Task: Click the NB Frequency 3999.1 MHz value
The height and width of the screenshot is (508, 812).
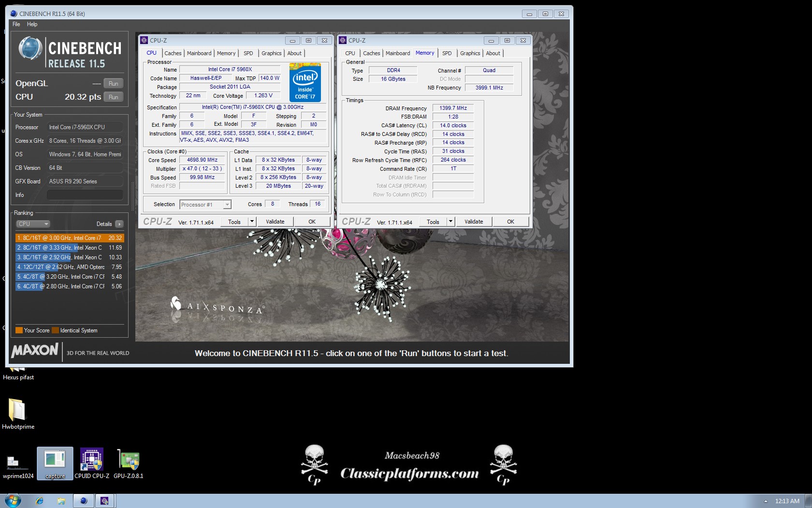Action: click(x=489, y=88)
